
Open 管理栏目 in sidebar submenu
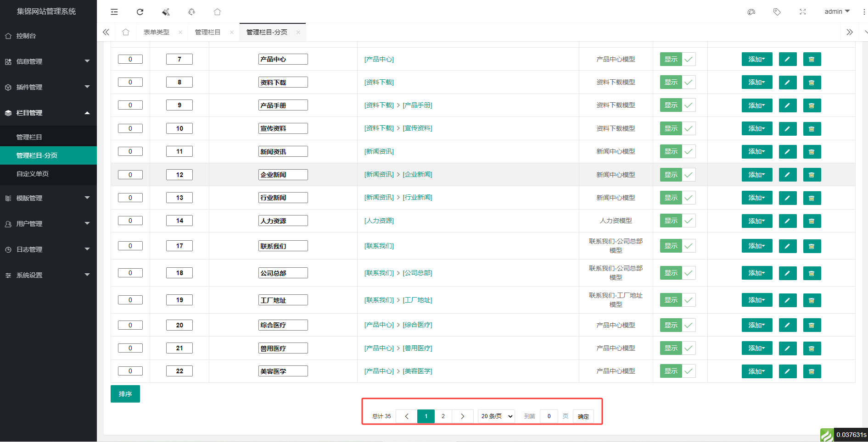point(48,137)
